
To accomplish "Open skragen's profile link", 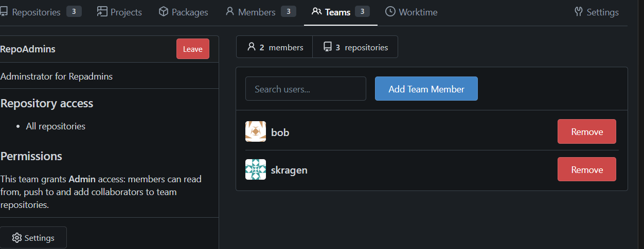I will [289, 170].
